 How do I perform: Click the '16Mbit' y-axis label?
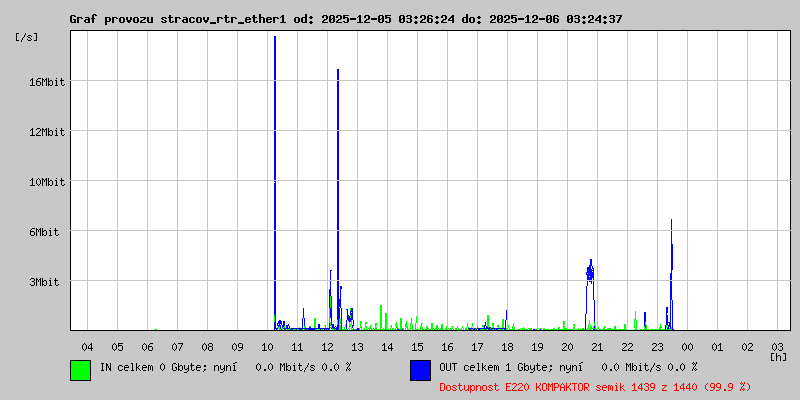47,82
